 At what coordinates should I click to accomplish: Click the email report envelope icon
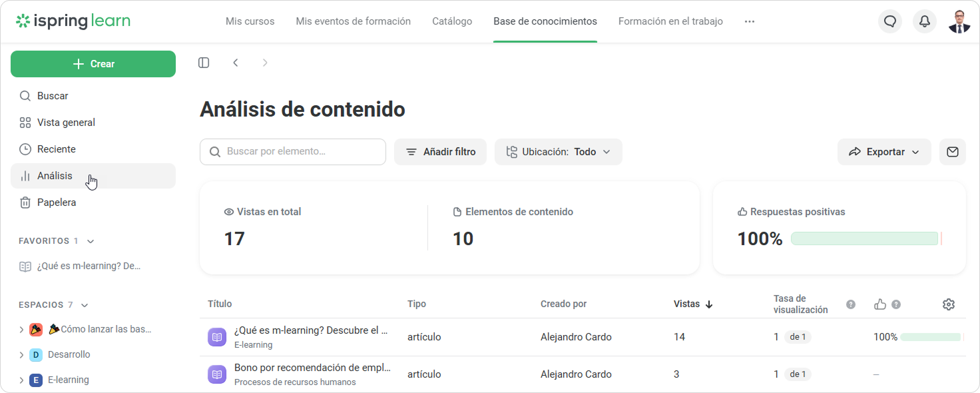[x=953, y=152]
